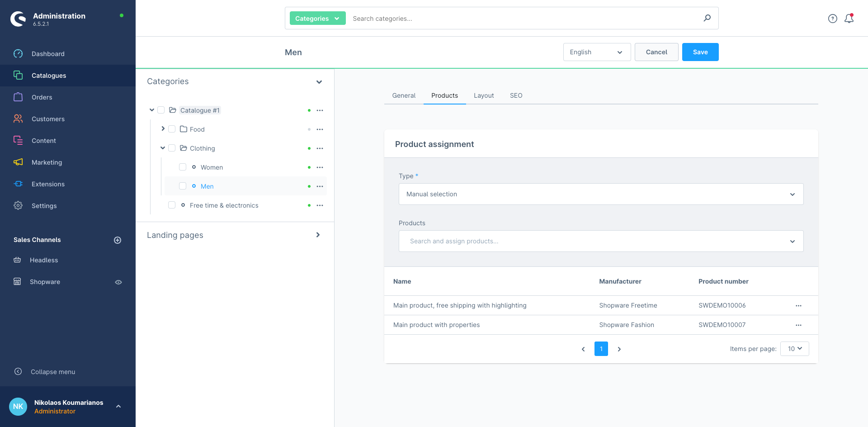Click the Cancel button
Viewport: 868px width, 427px height.
tap(656, 52)
